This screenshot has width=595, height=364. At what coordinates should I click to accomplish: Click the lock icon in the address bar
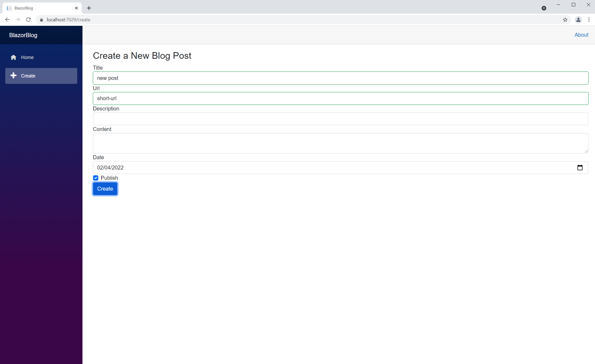click(41, 20)
